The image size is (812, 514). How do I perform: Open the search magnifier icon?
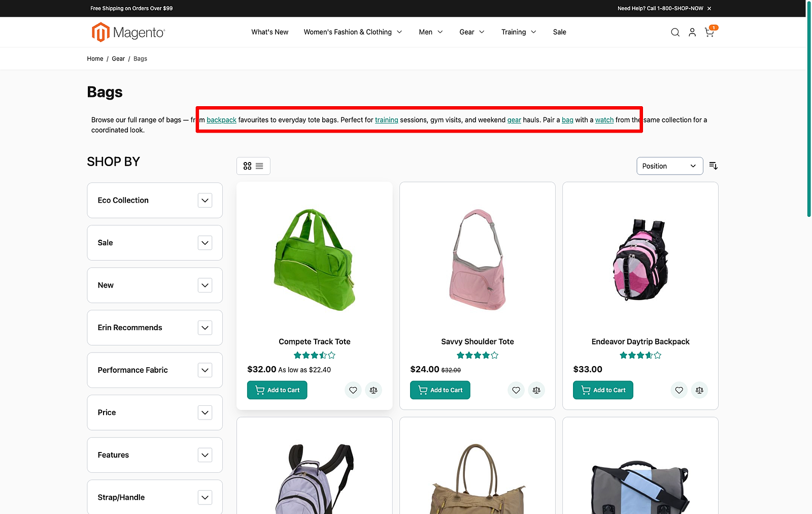coord(675,32)
